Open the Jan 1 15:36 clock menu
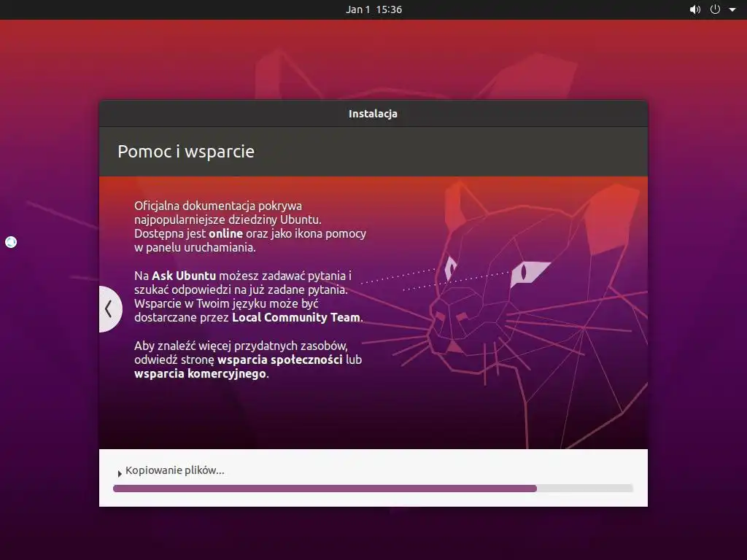This screenshot has width=747, height=560. 373,9
